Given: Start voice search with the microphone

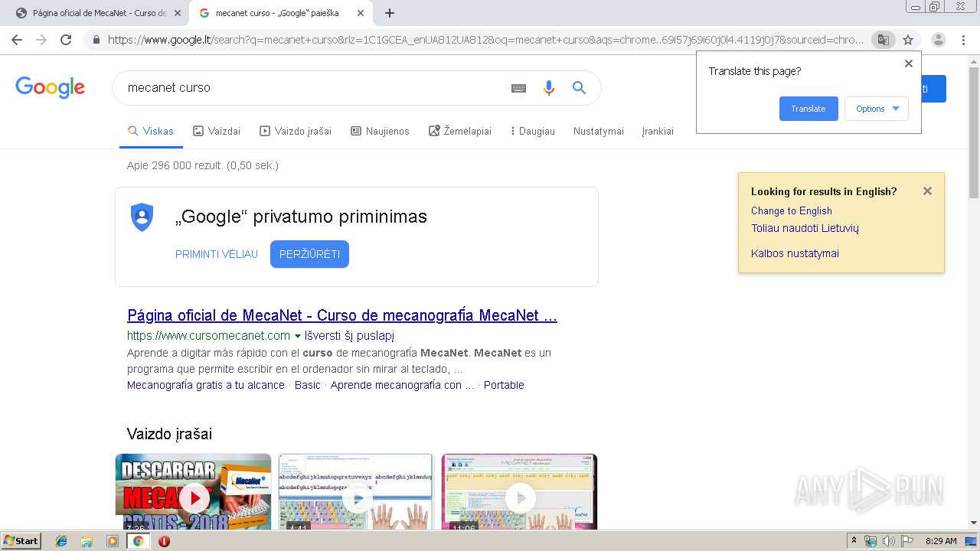Looking at the screenshot, I should [548, 88].
